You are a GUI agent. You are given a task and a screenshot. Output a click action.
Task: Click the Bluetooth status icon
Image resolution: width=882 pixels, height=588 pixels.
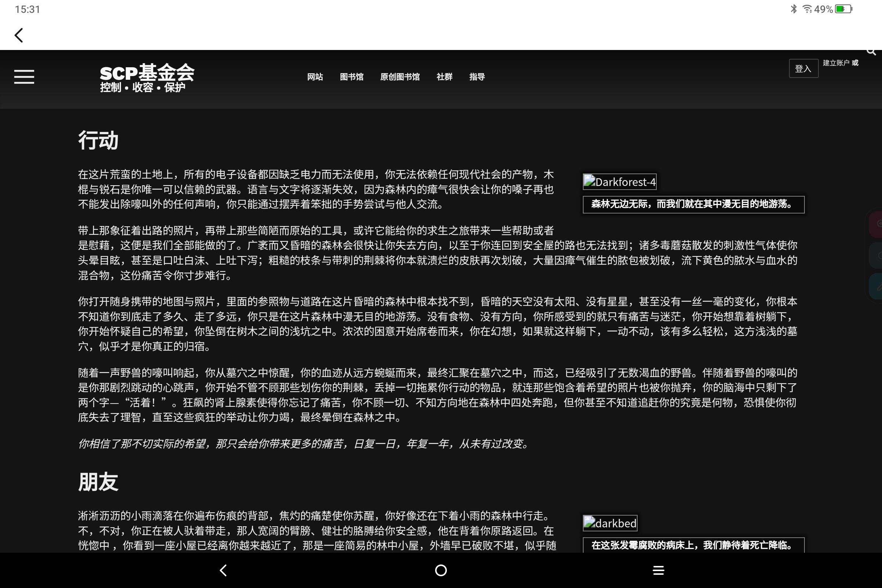coord(793,8)
